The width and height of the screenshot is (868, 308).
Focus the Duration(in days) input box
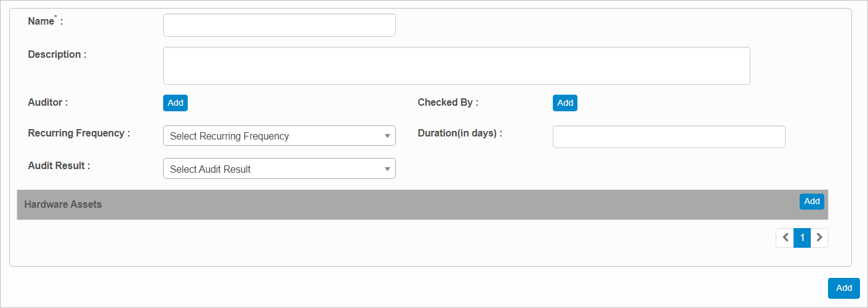point(669,137)
